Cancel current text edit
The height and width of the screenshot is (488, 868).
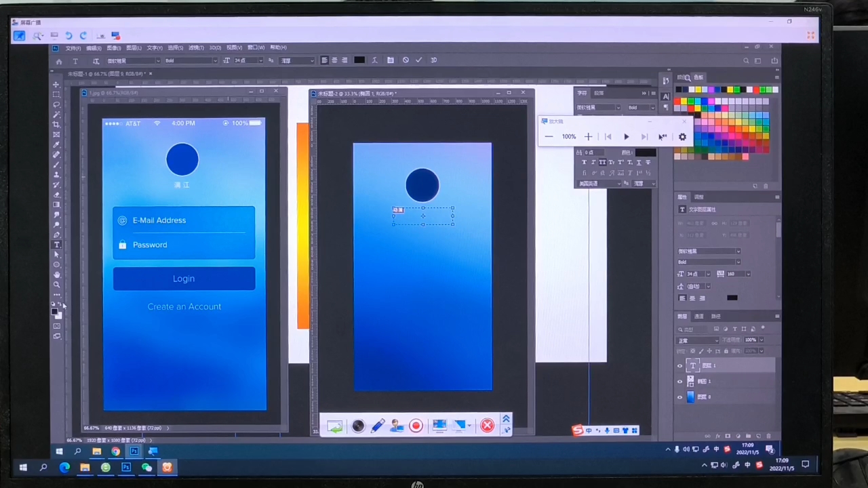[406, 60]
